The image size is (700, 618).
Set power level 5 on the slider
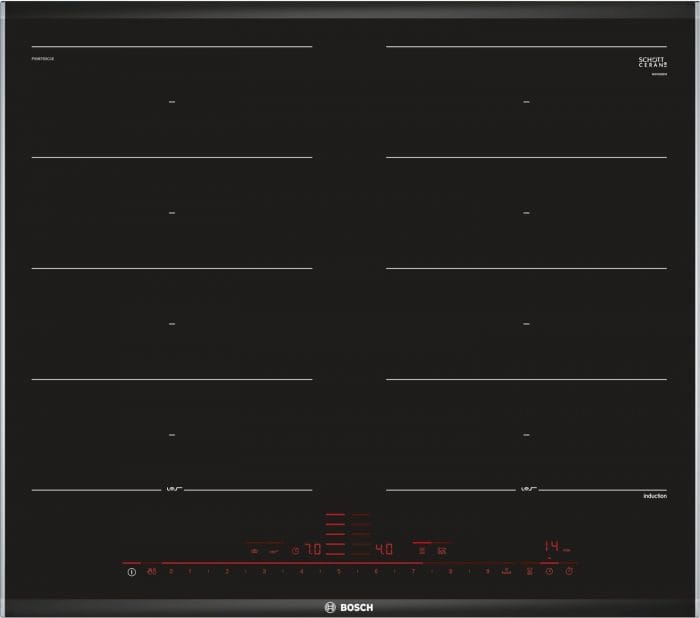click(339, 571)
